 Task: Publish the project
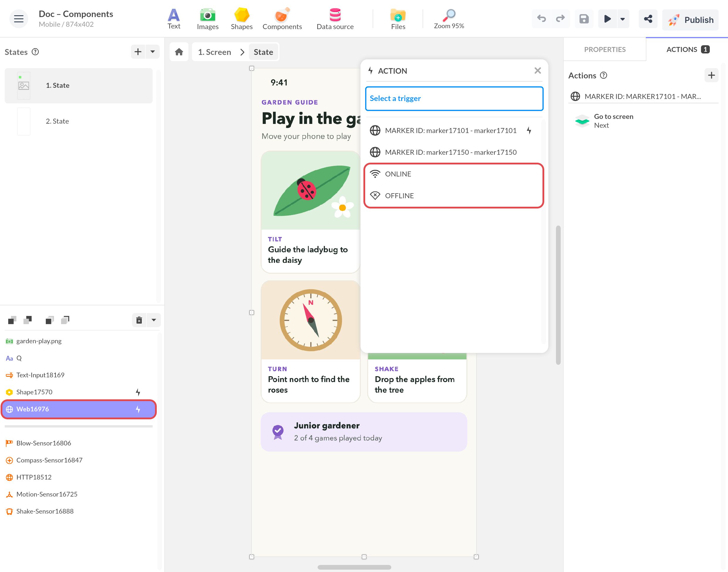tap(690, 19)
